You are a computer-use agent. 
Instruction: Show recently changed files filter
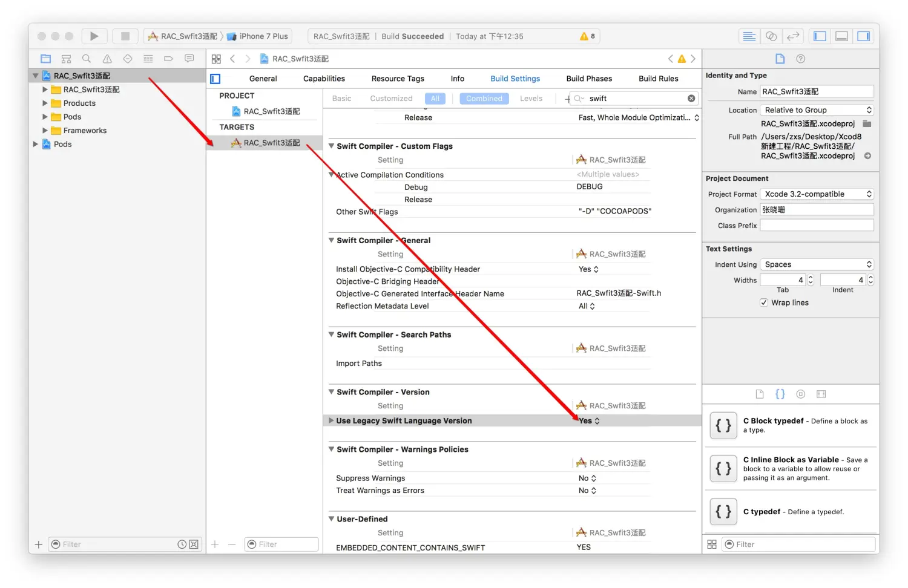(182, 544)
